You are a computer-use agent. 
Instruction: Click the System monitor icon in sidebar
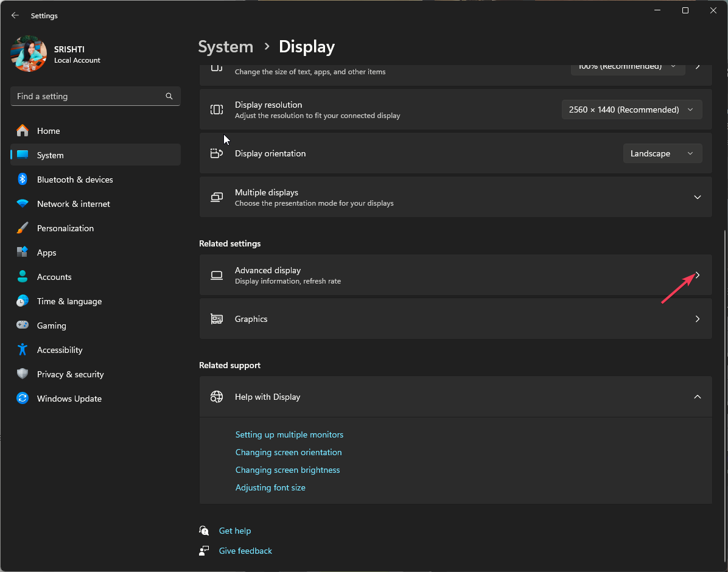[x=23, y=155]
